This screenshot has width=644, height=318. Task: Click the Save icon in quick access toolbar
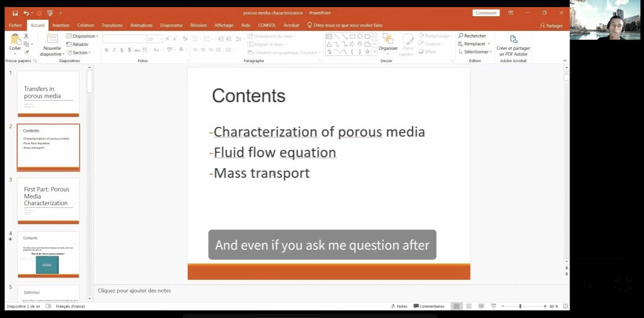(15, 13)
